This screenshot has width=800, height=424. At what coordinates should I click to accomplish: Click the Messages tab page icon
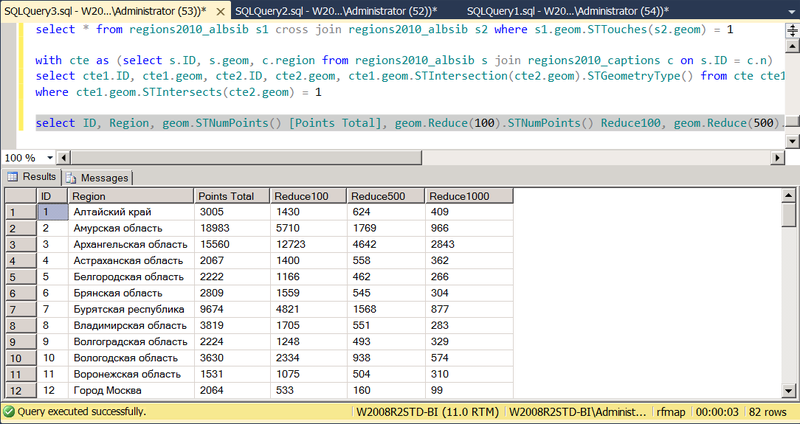click(72, 177)
